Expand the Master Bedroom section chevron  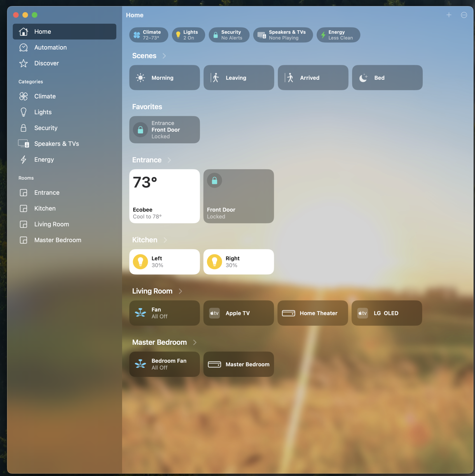click(195, 342)
